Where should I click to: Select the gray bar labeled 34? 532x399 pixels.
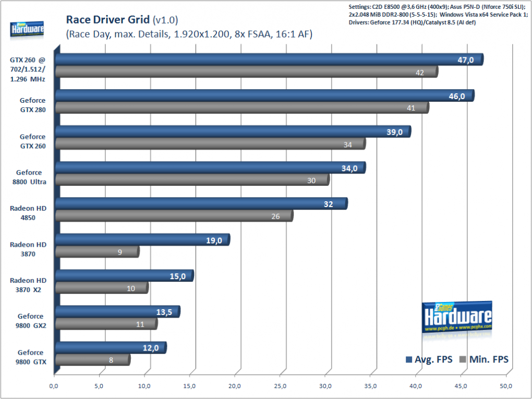pyautogui.click(x=211, y=144)
